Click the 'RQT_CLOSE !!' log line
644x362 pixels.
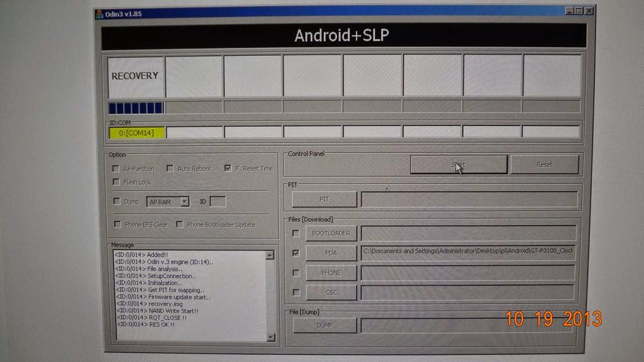(152, 318)
